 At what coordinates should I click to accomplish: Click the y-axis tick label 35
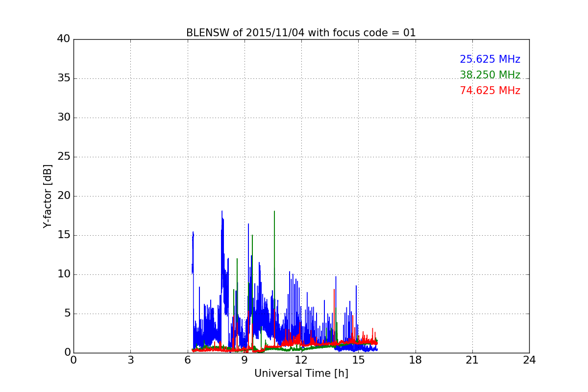(64, 78)
